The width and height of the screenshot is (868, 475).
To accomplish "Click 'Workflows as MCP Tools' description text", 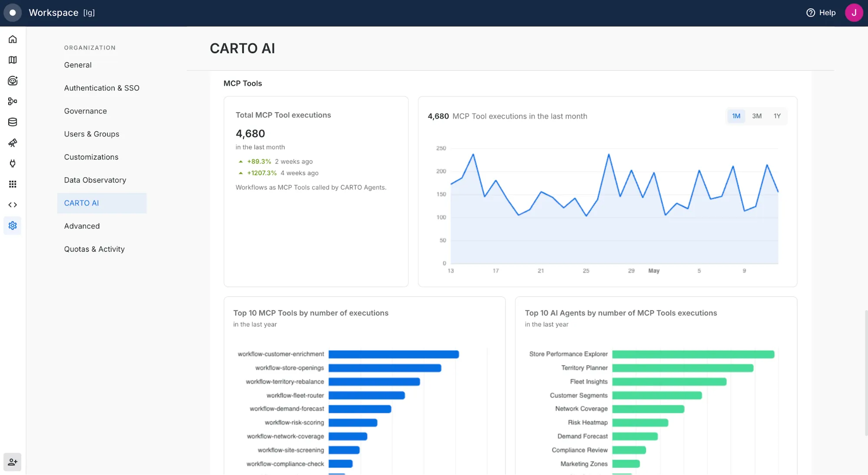I will click(311, 187).
